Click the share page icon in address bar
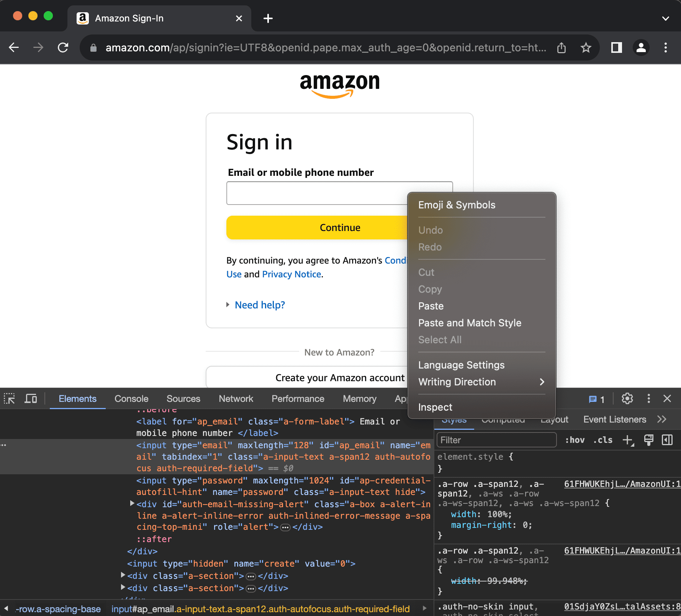Image resolution: width=681 pixels, height=616 pixels. (561, 48)
